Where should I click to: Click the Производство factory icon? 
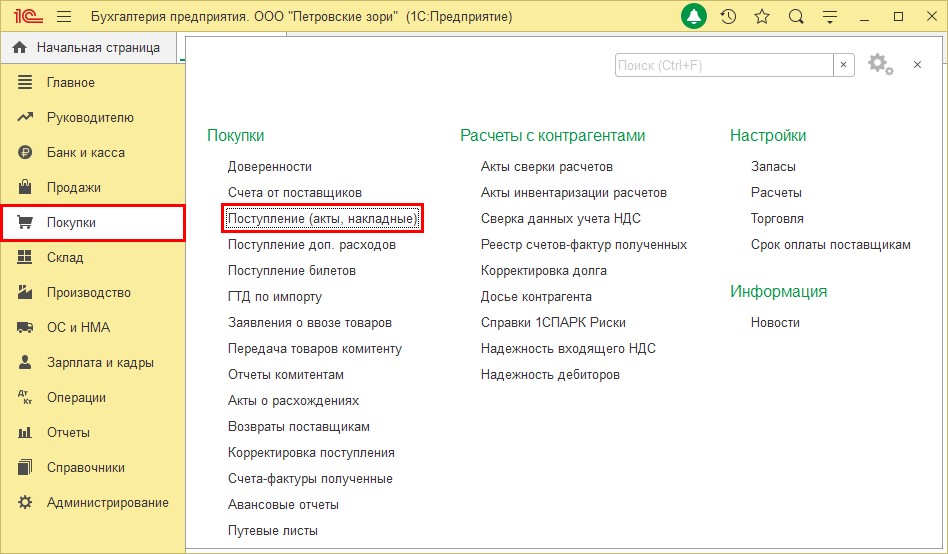tap(25, 292)
